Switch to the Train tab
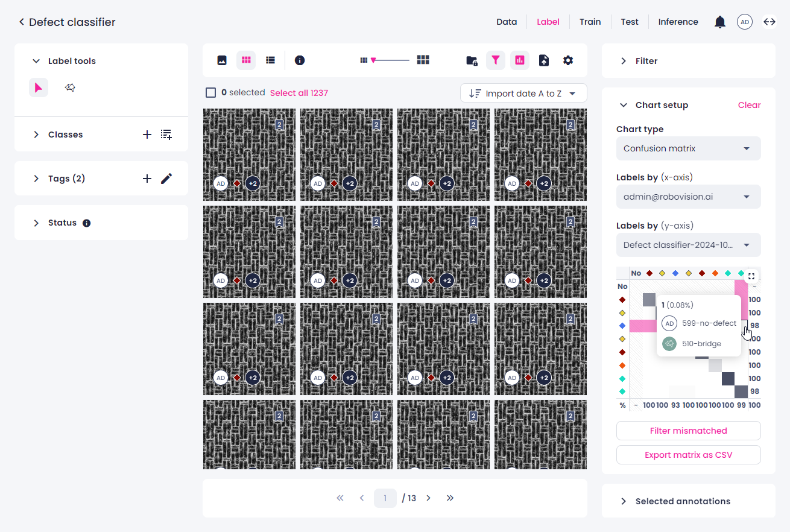Viewport: 790px width, 532px height. [x=590, y=22]
